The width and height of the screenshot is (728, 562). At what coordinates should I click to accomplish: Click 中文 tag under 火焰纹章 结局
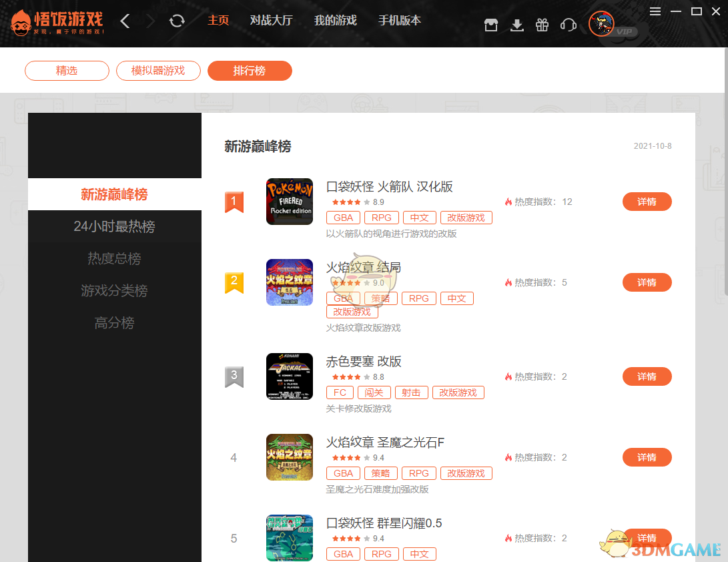pyautogui.click(x=457, y=298)
